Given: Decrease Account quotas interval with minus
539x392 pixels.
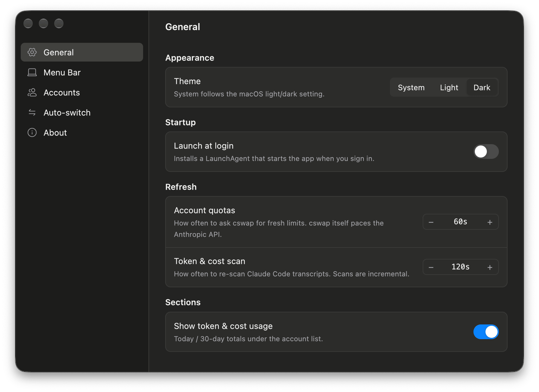Looking at the screenshot, I should click(431, 222).
